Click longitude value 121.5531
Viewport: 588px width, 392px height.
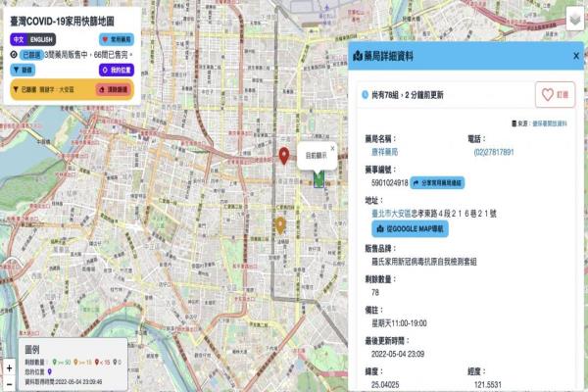pos(487,384)
